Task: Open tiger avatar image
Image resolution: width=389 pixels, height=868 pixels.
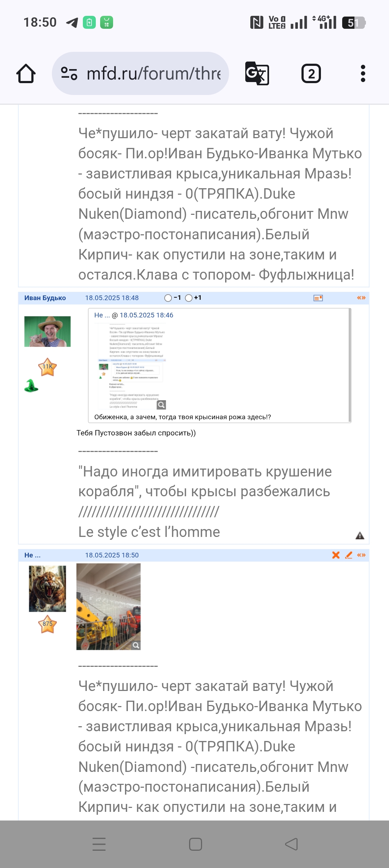Action: (x=48, y=589)
